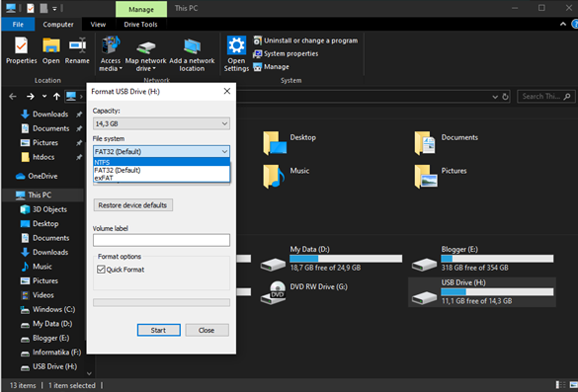Choose Add a network location

pos(192,53)
